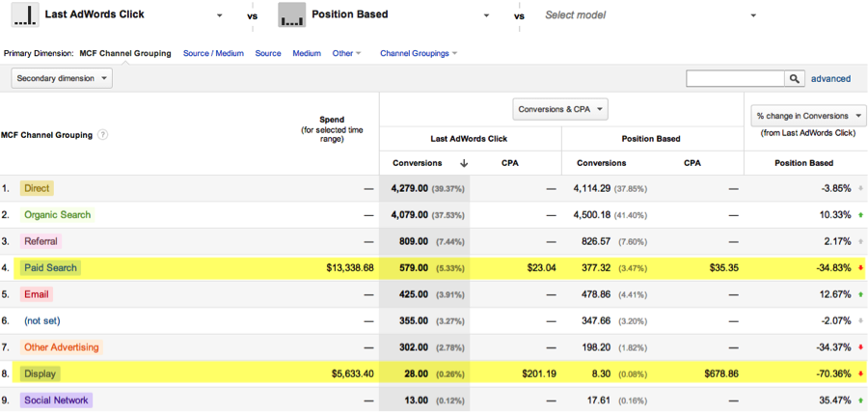868x412 pixels.
Task: Open the Paid Search channel row
Action: point(50,268)
